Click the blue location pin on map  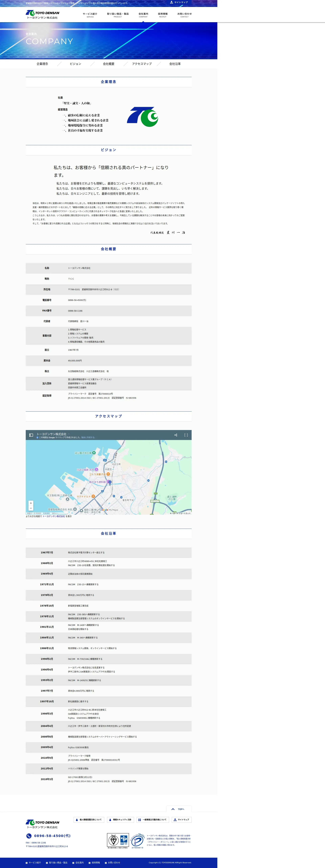pyautogui.click(x=110, y=483)
